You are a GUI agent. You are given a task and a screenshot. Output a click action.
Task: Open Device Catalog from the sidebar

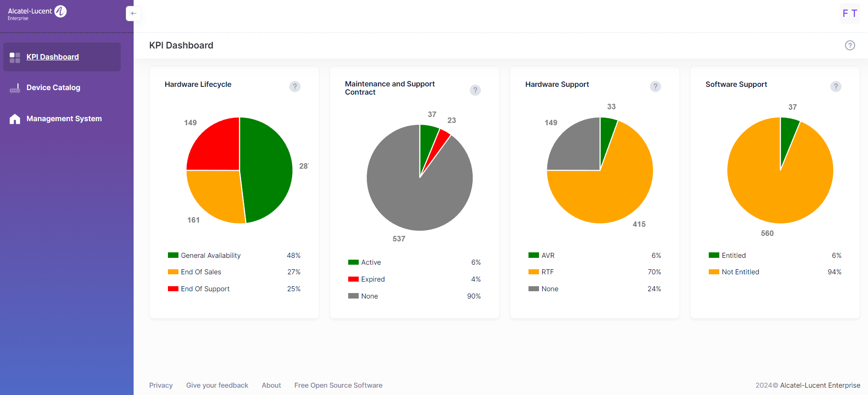[x=53, y=88]
